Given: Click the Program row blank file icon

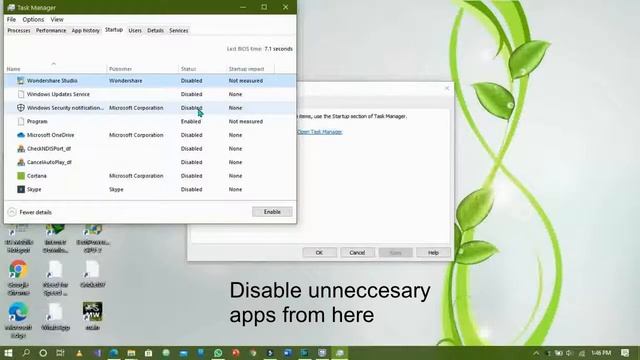Looking at the screenshot, I should (x=21, y=122).
